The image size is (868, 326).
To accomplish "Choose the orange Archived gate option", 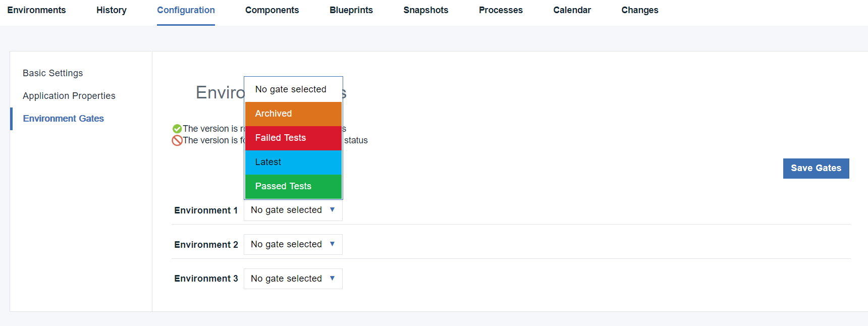I will click(293, 114).
